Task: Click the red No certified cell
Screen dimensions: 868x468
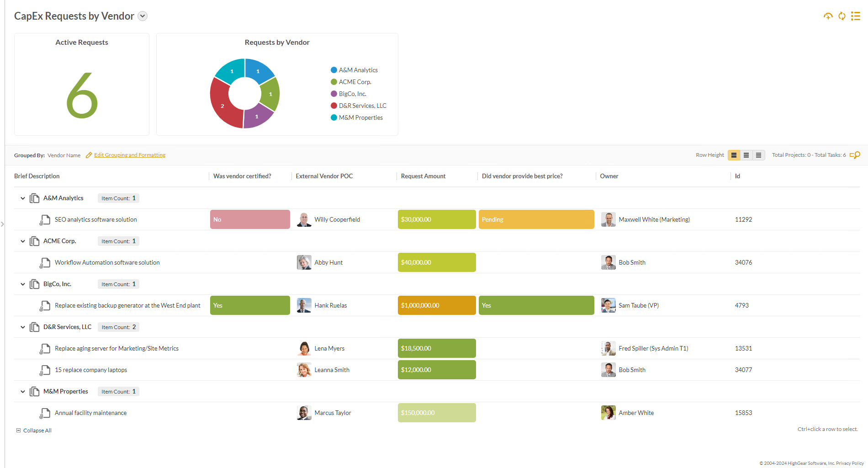Action: 250,219
